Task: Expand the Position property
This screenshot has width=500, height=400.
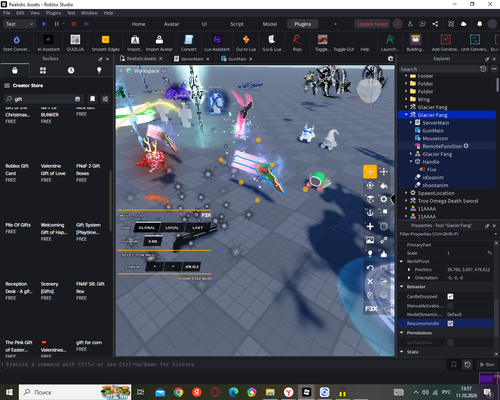Action: [409, 269]
